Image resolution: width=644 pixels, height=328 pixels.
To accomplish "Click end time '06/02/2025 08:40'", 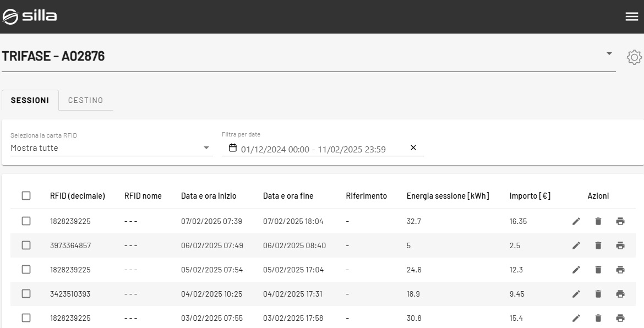I will tap(294, 245).
